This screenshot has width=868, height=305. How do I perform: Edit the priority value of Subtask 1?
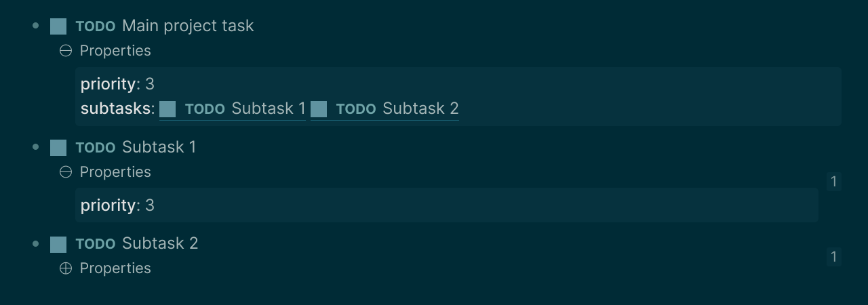(x=150, y=205)
